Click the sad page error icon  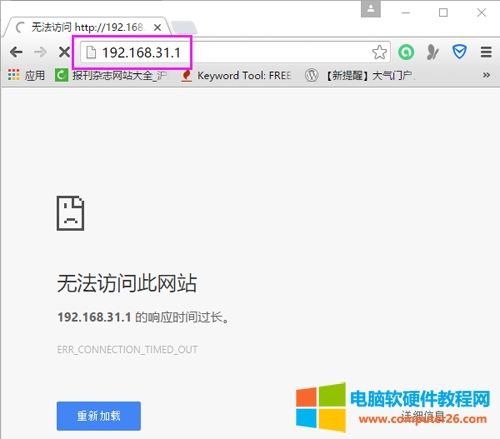point(70,213)
